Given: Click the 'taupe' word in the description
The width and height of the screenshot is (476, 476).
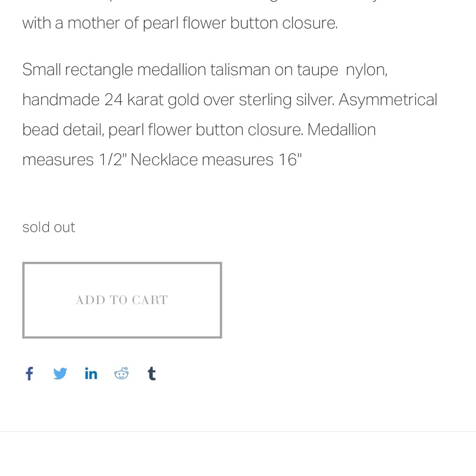Looking at the screenshot, I should 317,70.
